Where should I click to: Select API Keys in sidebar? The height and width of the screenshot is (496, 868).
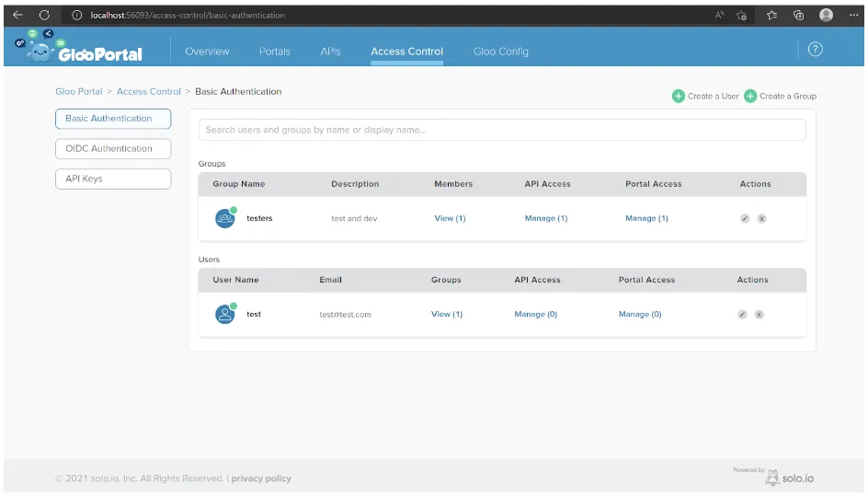click(x=113, y=179)
